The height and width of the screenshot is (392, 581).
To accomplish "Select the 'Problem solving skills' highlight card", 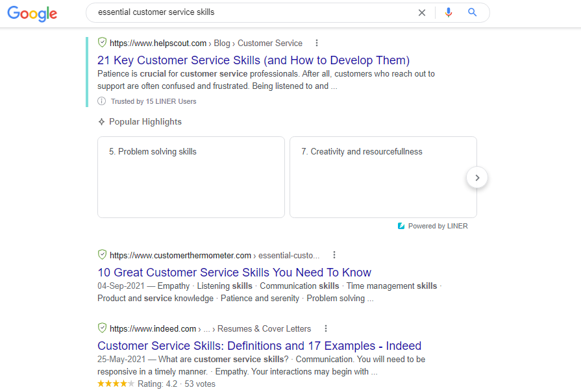I will (191, 177).
